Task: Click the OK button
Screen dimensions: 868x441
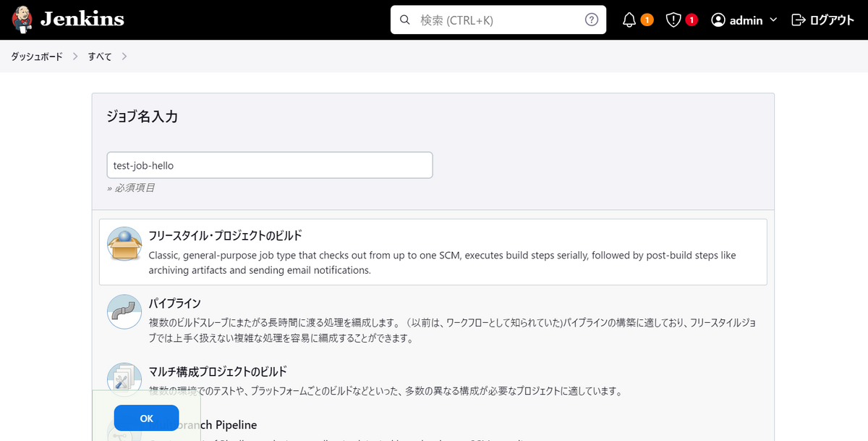Action: 146,418
